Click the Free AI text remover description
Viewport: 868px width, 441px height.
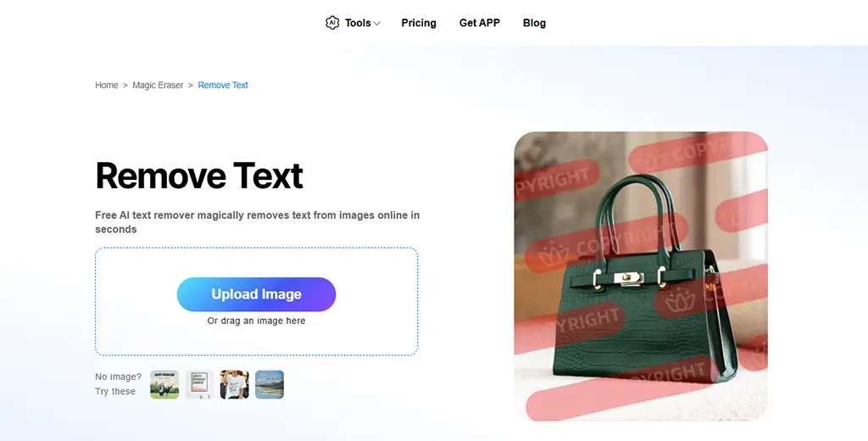258,222
